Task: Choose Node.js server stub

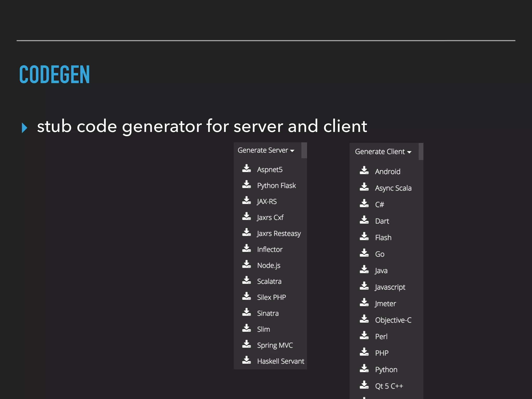Action: [x=269, y=265]
